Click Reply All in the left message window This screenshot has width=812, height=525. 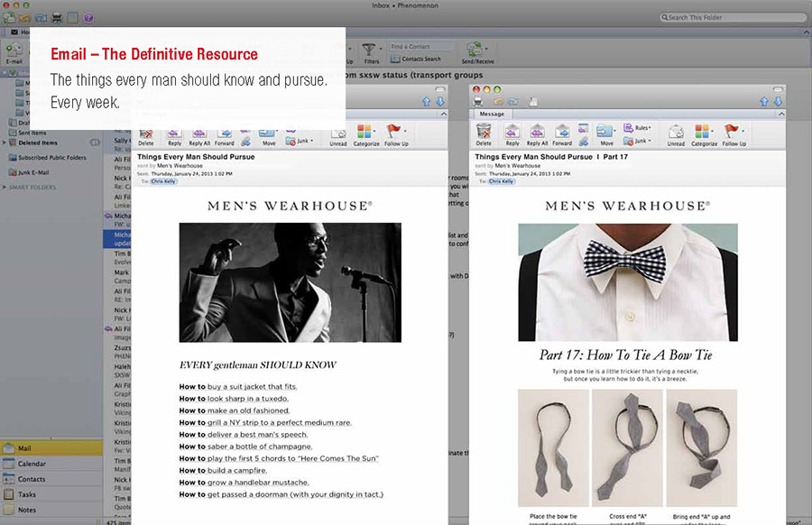click(199, 136)
